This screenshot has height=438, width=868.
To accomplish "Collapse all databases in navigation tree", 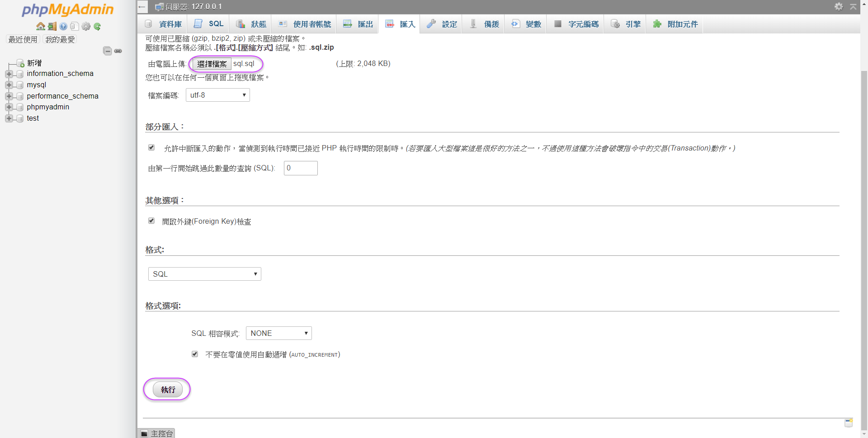I will [107, 51].
